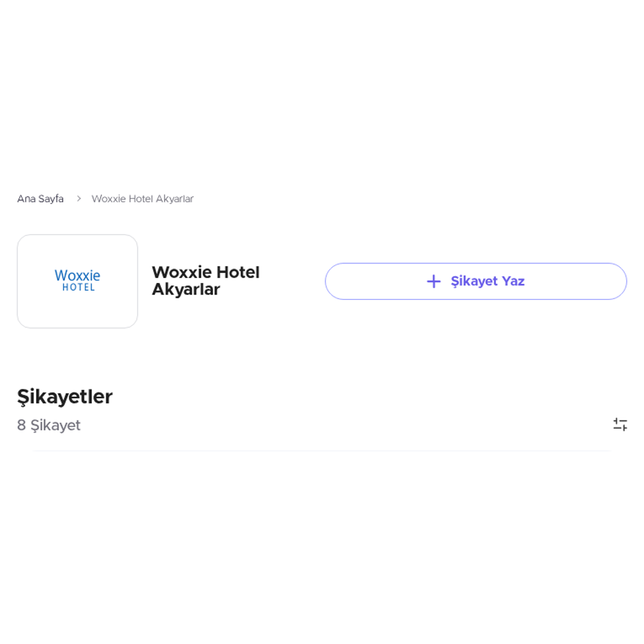Screen dimensions: 644x644
Task: Click the breadcrumb chevron separator arrow
Action: tap(78, 199)
